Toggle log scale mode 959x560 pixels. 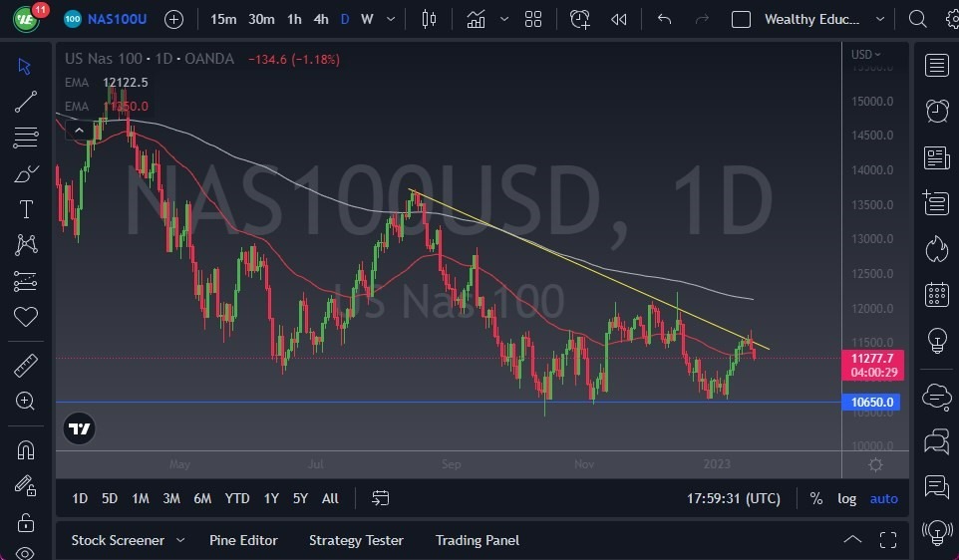[847, 499]
